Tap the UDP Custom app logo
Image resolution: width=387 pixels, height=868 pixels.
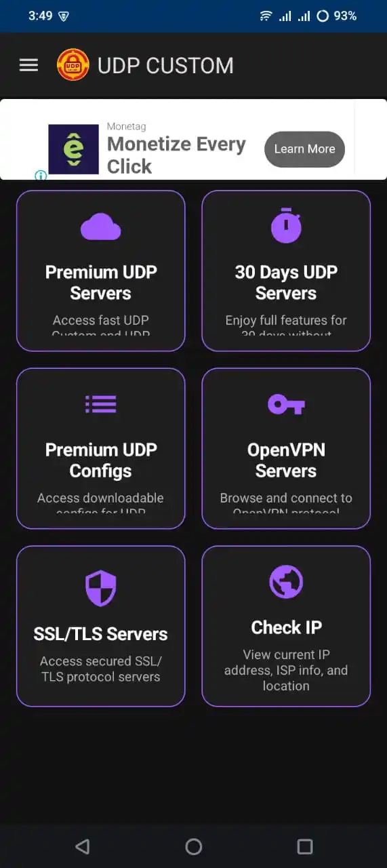coord(73,65)
